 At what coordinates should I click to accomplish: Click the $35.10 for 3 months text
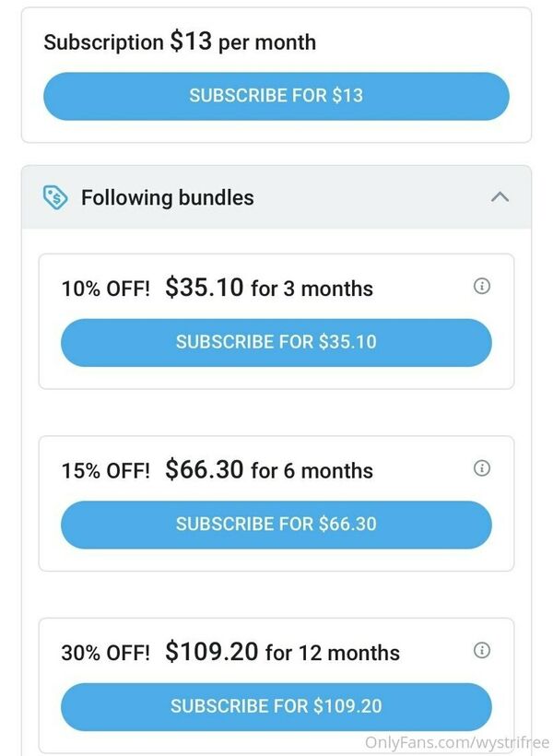(269, 288)
